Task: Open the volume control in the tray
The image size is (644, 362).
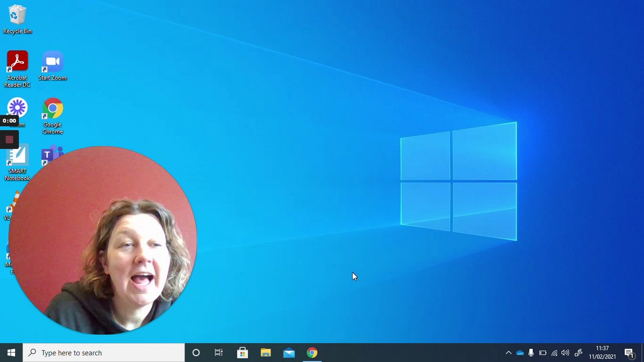Action: 565,352
